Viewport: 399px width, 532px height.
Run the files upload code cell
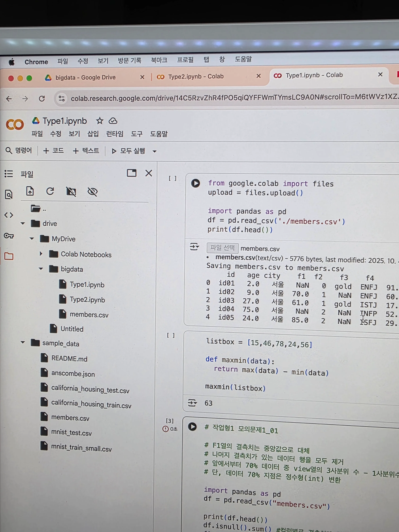pyautogui.click(x=195, y=184)
